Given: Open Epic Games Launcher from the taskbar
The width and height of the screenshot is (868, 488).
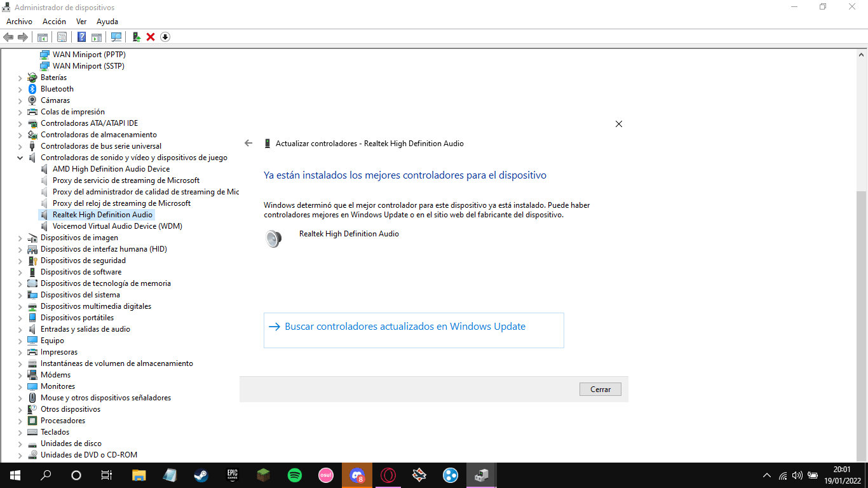Looking at the screenshot, I should click(232, 475).
